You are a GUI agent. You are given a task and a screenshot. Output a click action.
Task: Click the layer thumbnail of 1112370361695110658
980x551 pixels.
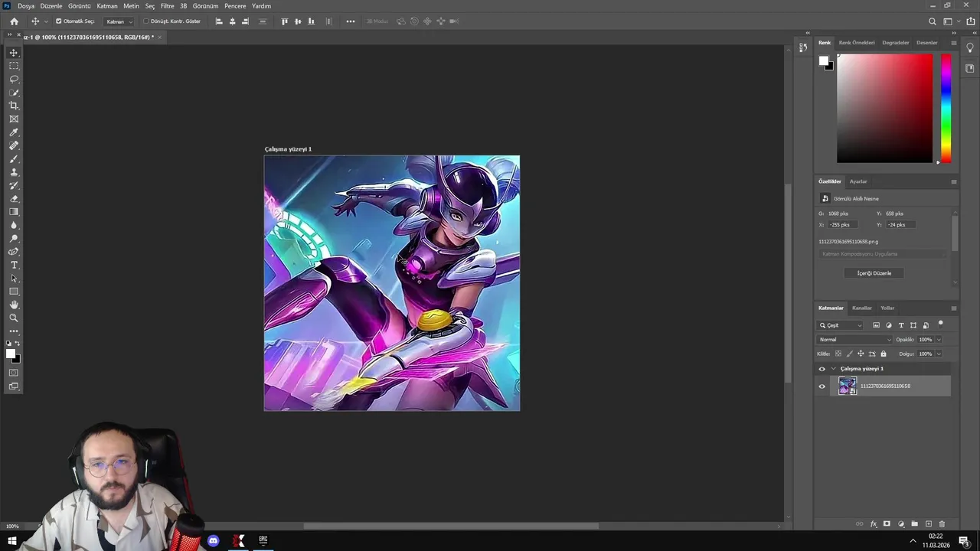pyautogui.click(x=848, y=386)
